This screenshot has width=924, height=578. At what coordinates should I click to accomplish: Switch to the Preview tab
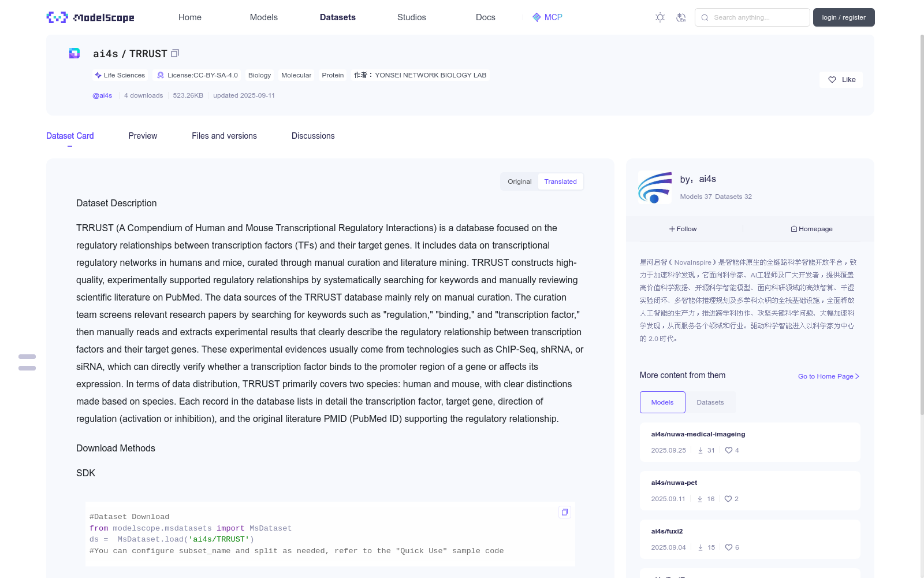coord(143,136)
